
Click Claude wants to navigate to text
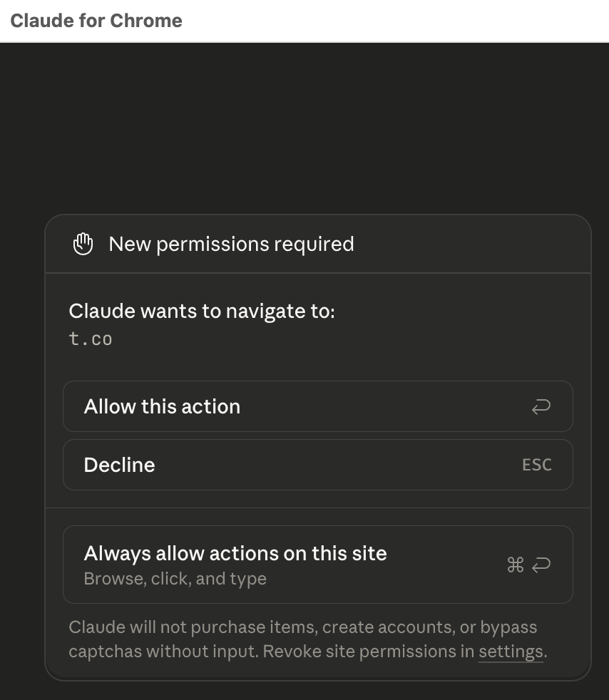[200, 311]
